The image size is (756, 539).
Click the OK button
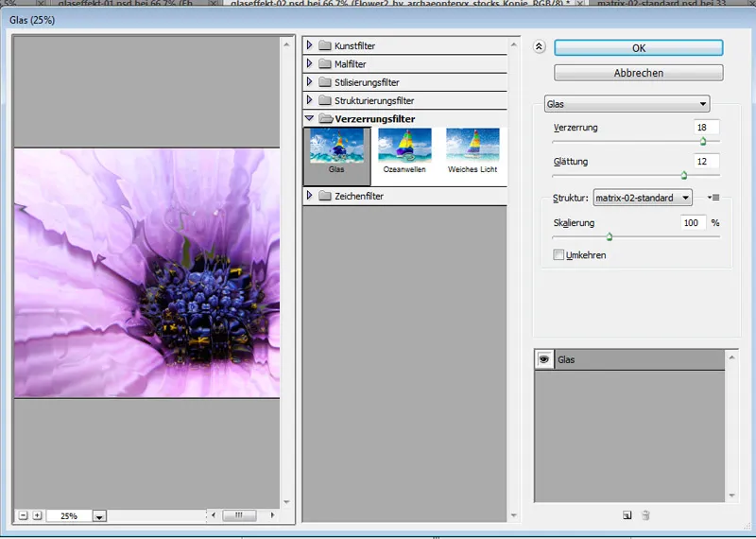tap(639, 48)
